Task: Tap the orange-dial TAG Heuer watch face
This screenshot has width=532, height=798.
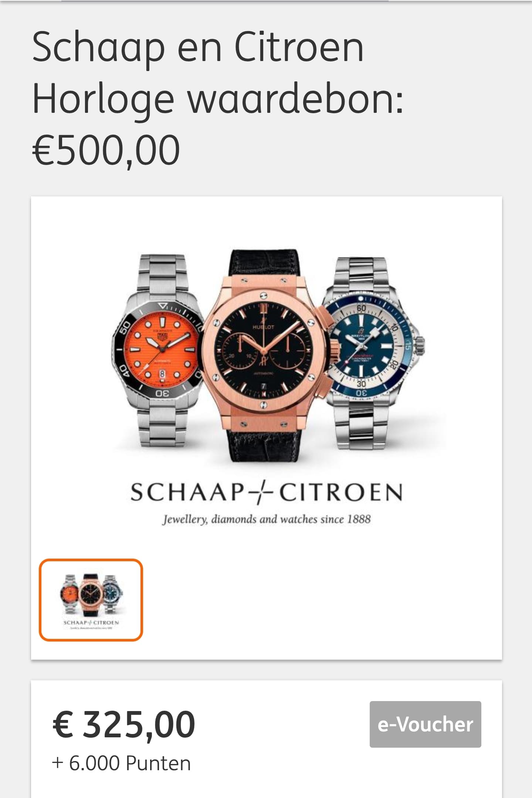Action: (162, 350)
